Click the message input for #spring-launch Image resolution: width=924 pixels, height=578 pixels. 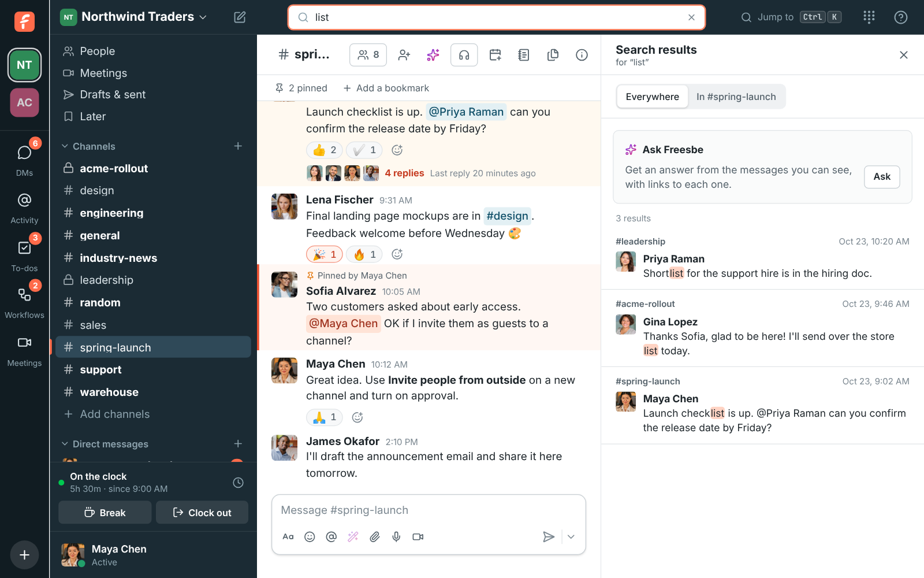pyautogui.click(x=429, y=510)
